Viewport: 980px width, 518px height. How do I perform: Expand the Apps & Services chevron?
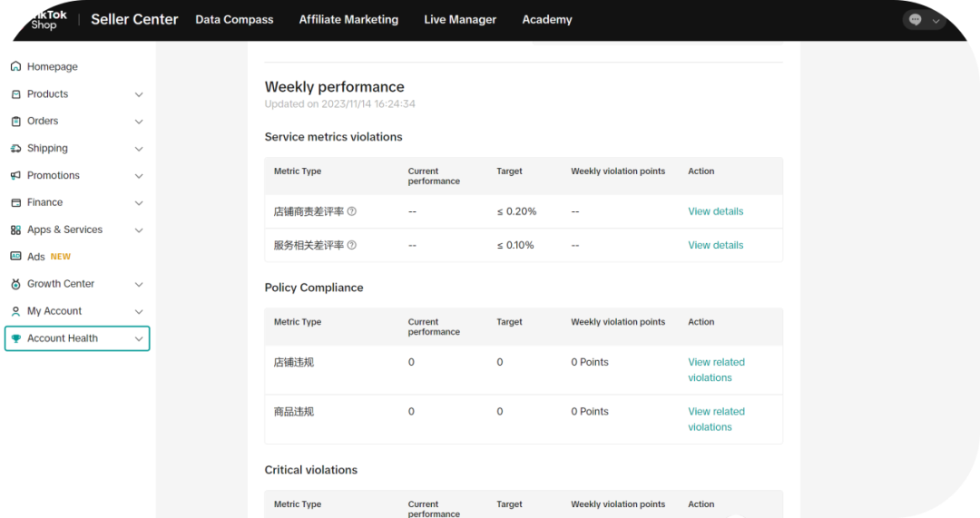(139, 230)
